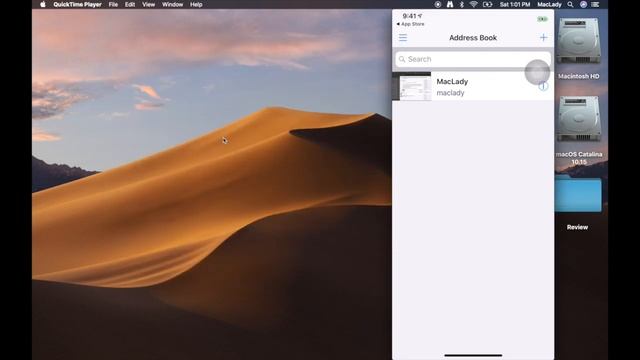Open the Help menu

(196, 4)
